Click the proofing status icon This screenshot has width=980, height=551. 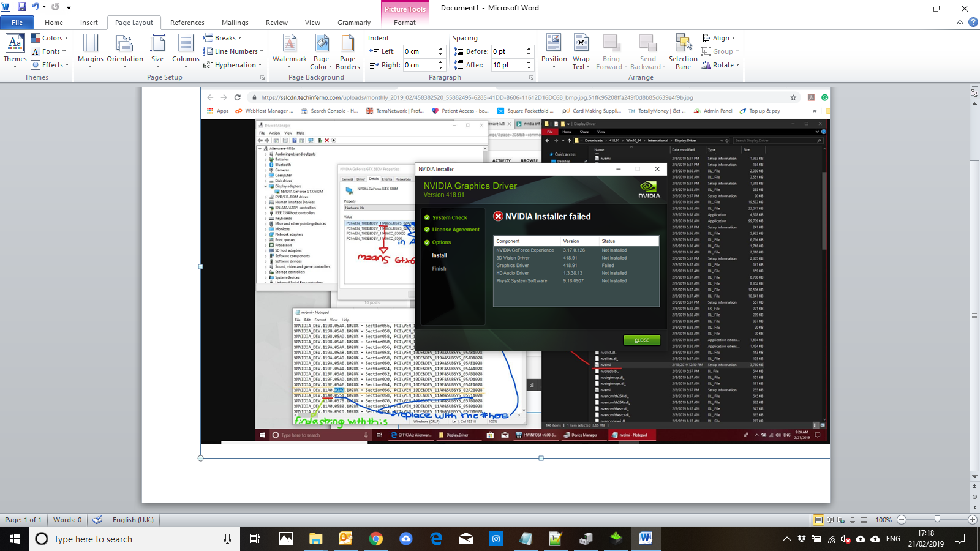(97, 520)
